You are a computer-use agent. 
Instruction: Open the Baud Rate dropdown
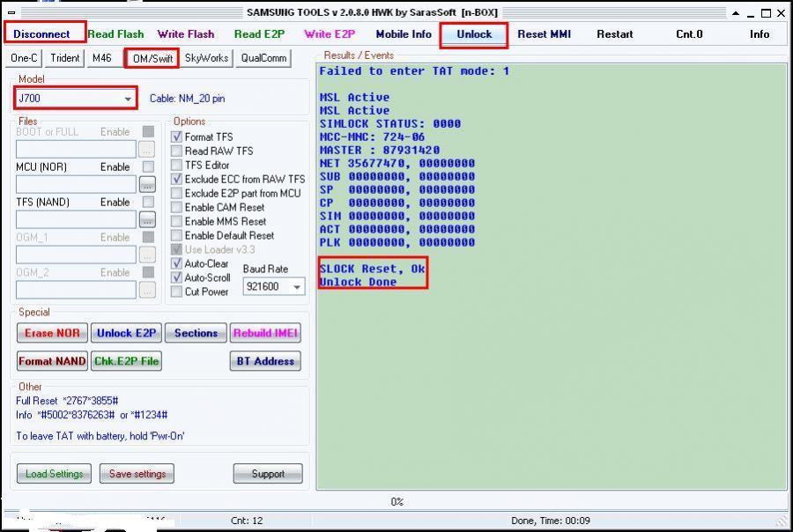coord(274,287)
